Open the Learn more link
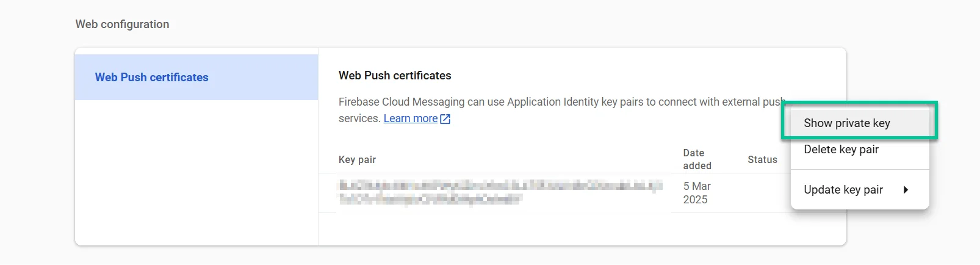Screen dimensions: 980x265 coord(410,118)
